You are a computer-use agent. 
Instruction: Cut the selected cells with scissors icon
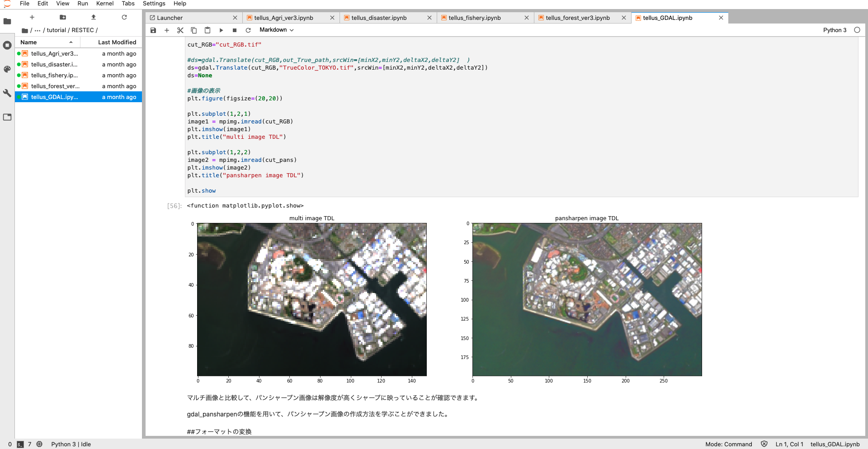(x=180, y=30)
